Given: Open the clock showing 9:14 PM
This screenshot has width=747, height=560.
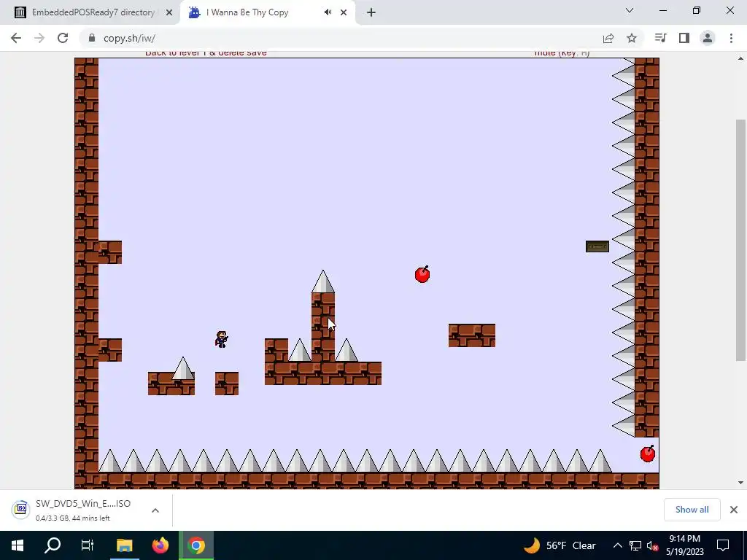Looking at the screenshot, I should coord(684,545).
